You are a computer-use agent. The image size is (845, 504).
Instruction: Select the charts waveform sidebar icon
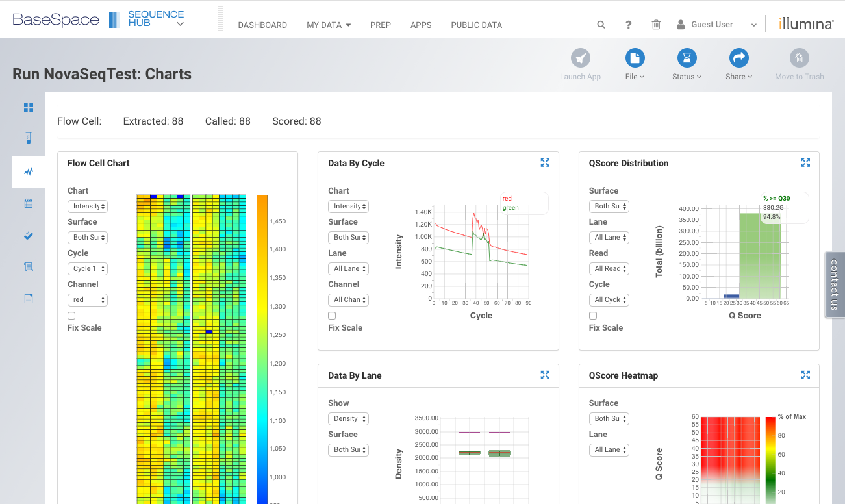coord(29,172)
